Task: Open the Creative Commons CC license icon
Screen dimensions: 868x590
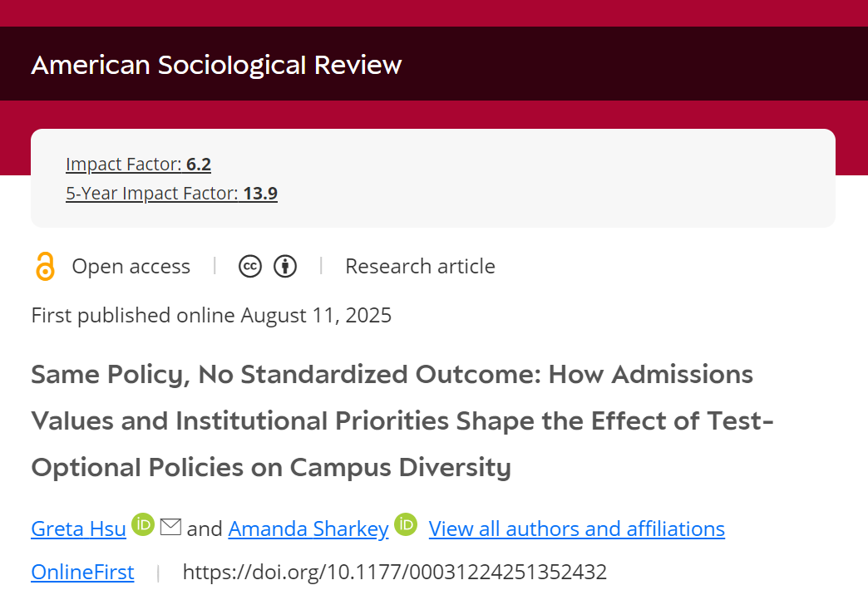Action: point(250,266)
